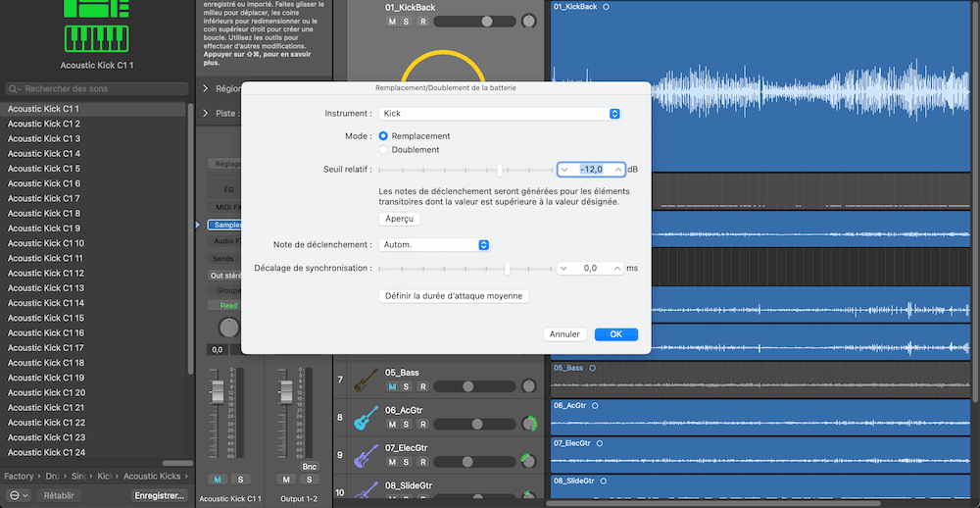Click the Aperçu preview button
This screenshot has width=980, height=508.
(x=400, y=219)
